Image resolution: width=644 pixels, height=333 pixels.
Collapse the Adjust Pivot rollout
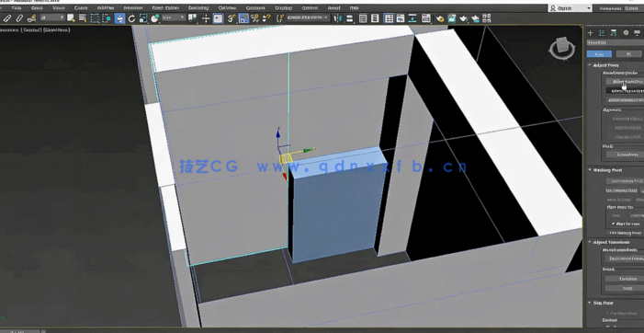(605, 65)
